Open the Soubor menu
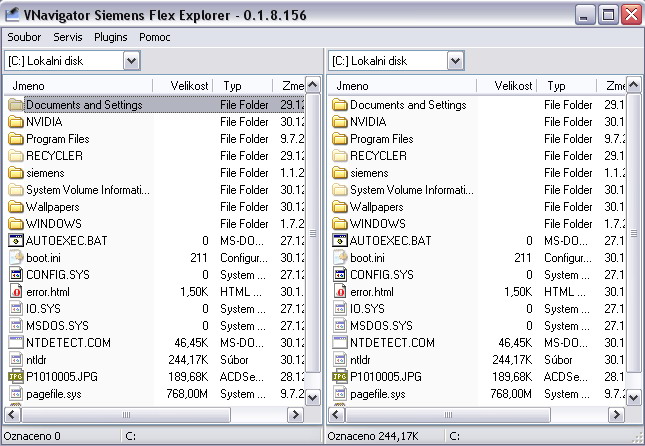Screen dimensions: 645x446 [24, 37]
